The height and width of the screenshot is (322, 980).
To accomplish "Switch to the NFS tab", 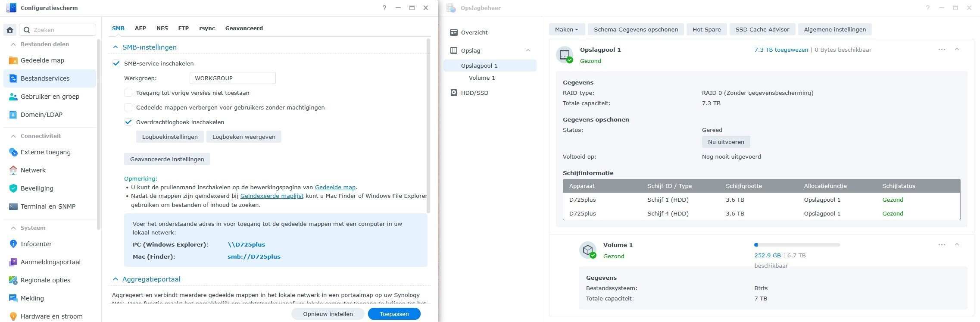I will (x=162, y=28).
